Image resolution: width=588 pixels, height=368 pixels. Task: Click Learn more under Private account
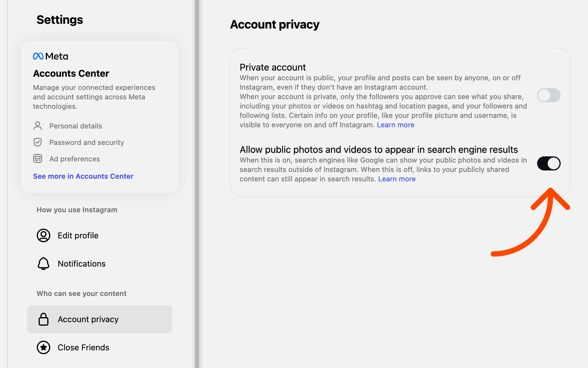pos(395,125)
